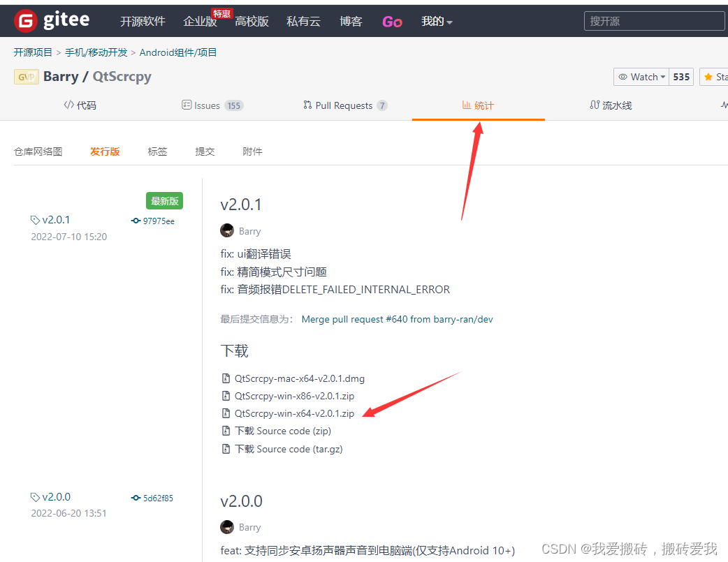Viewport: 728px width, 562px height.
Task: Download Source code (tar.gz)
Action: (x=289, y=449)
